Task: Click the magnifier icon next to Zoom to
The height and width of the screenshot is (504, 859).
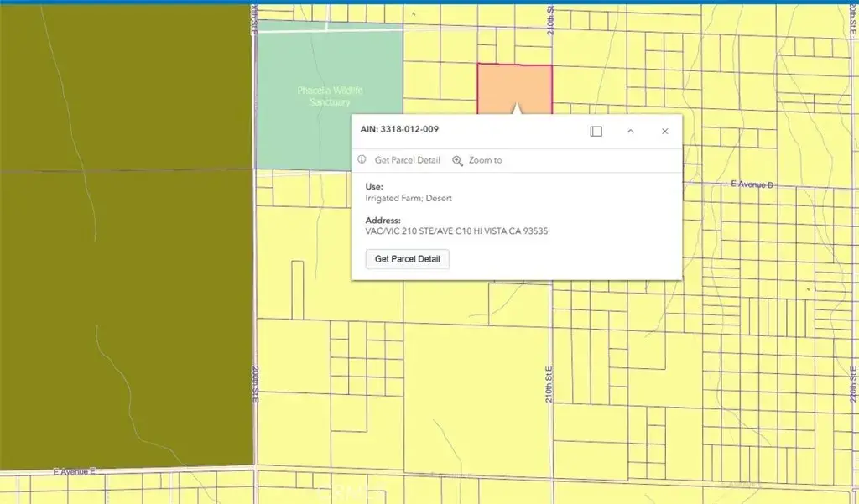Action: (457, 159)
